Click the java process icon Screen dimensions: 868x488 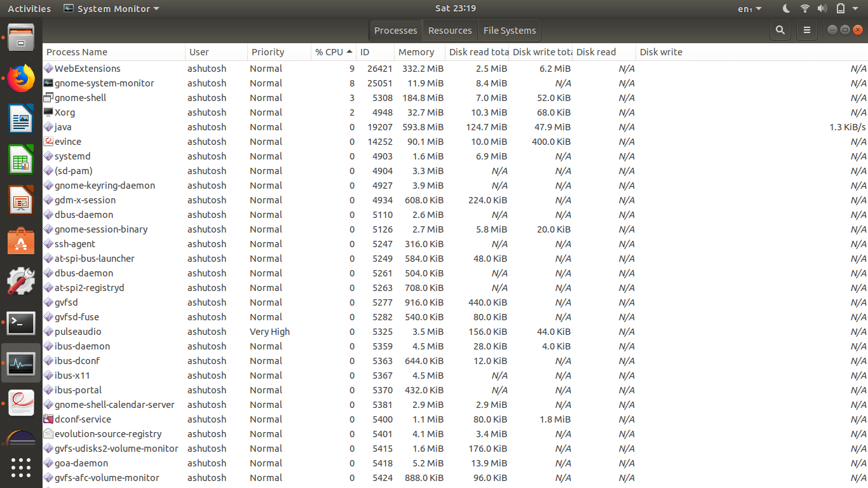(48, 126)
